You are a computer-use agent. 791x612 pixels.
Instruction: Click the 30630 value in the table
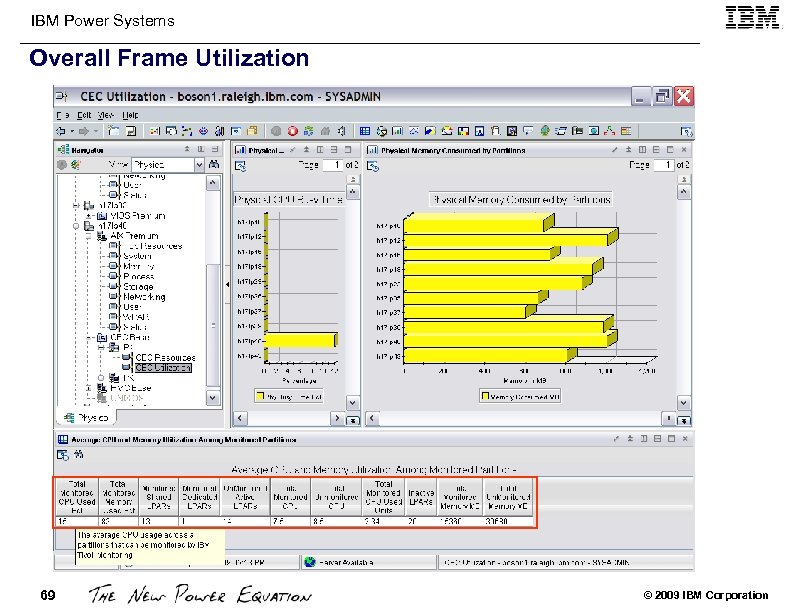coord(496,521)
